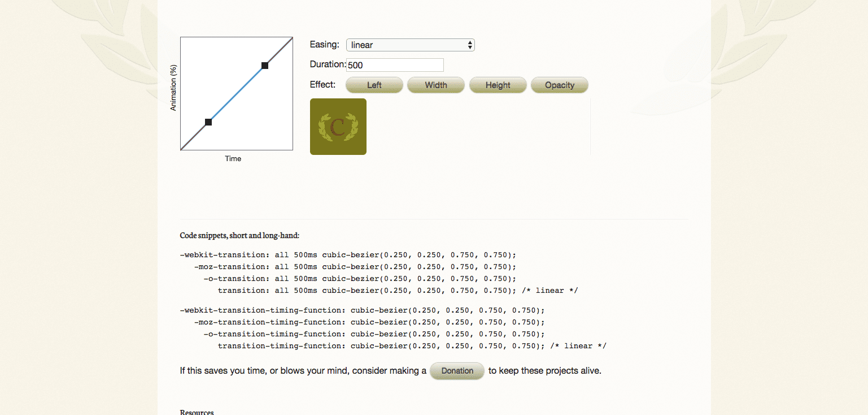Viewport: 868px width, 415px height.
Task: Click the blue segment of the easing curve
Action: [x=237, y=94]
